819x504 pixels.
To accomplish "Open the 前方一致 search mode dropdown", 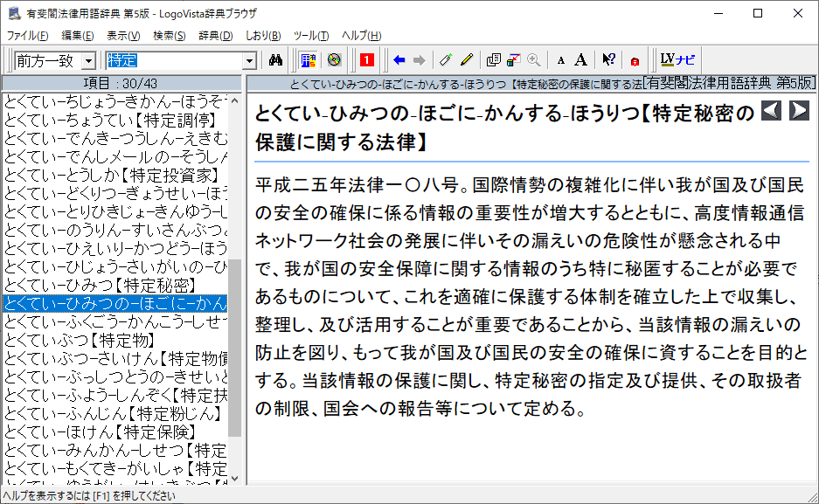I will coord(88,61).
